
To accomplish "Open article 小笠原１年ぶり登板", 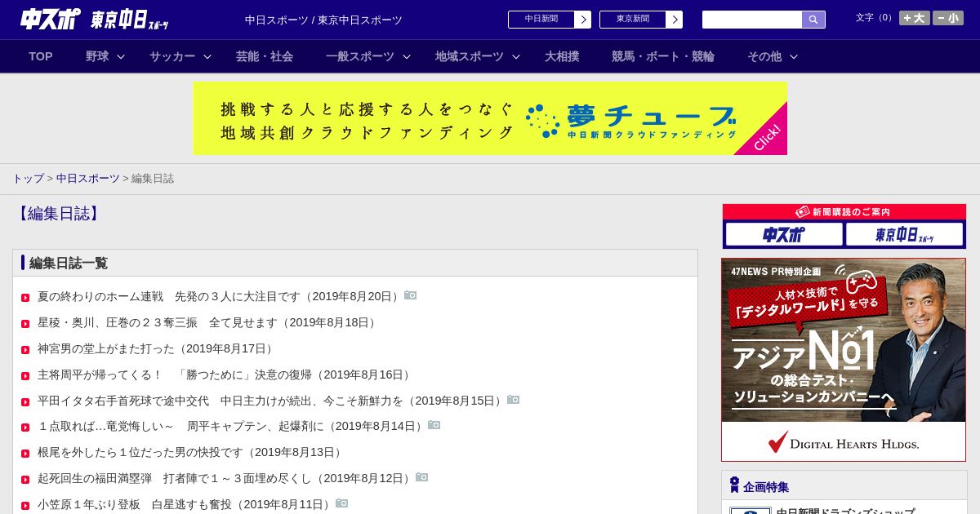I will pyautogui.click(x=185, y=505).
